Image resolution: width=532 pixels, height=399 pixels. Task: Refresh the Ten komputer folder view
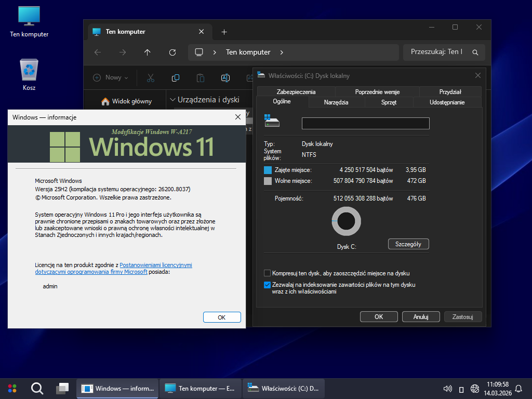coord(172,52)
